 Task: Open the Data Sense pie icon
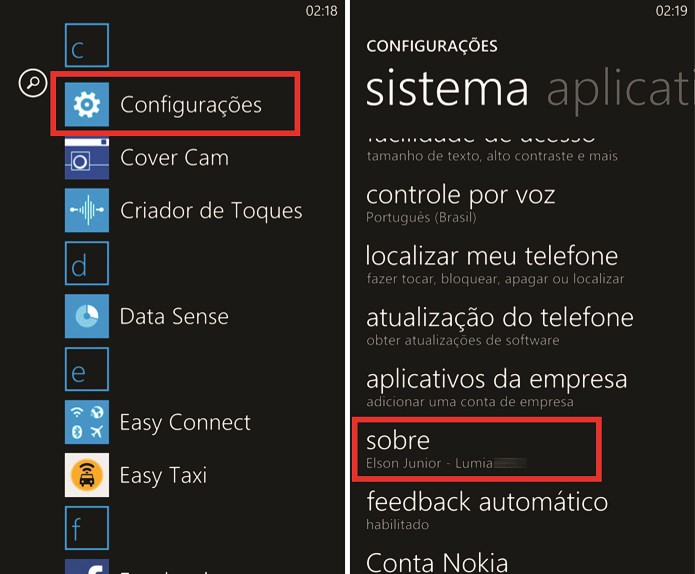[87, 317]
